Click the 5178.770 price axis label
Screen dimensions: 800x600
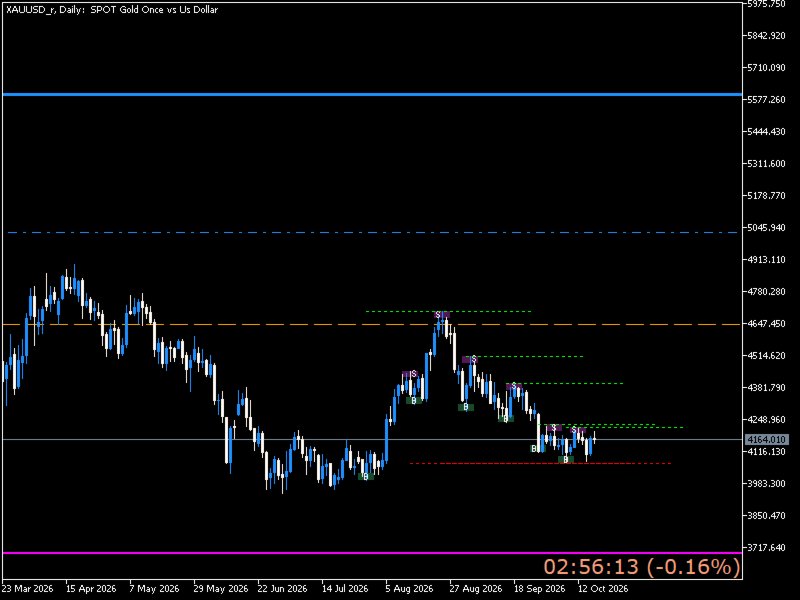pos(766,195)
